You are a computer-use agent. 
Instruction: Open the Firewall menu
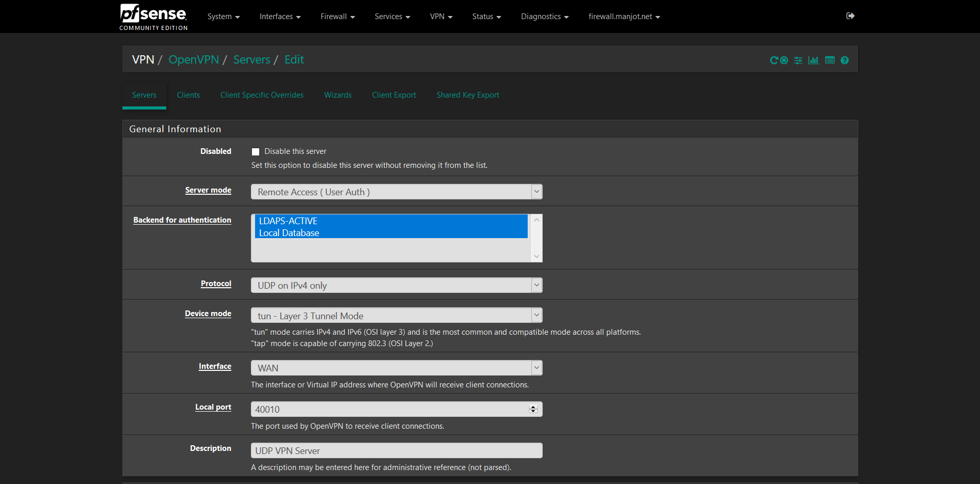tap(338, 17)
